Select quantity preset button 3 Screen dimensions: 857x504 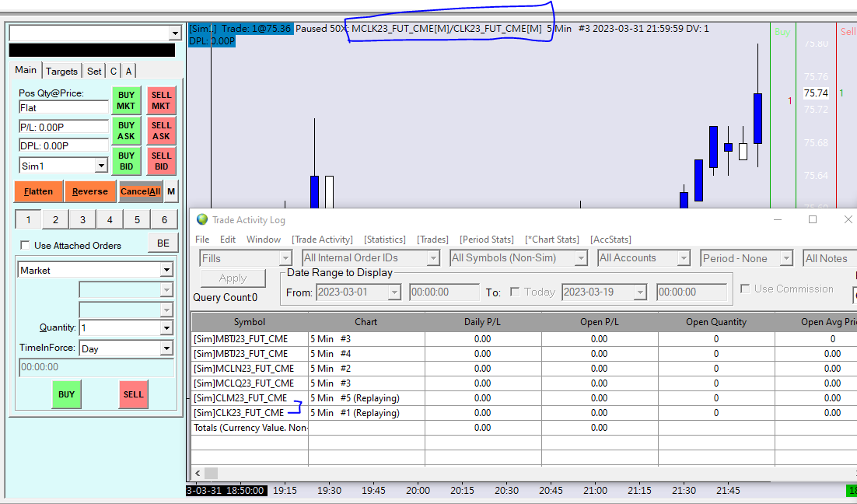point(82,220)
